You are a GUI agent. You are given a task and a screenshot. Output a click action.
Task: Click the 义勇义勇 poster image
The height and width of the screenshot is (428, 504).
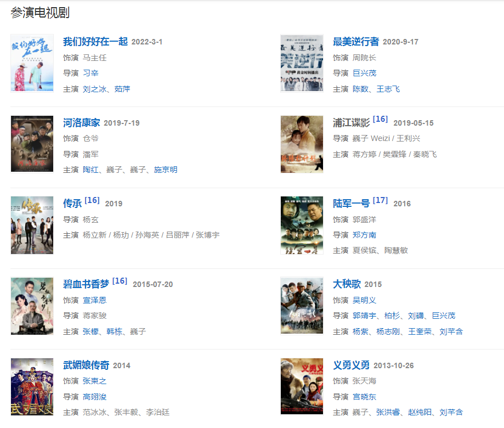point(302,387)
